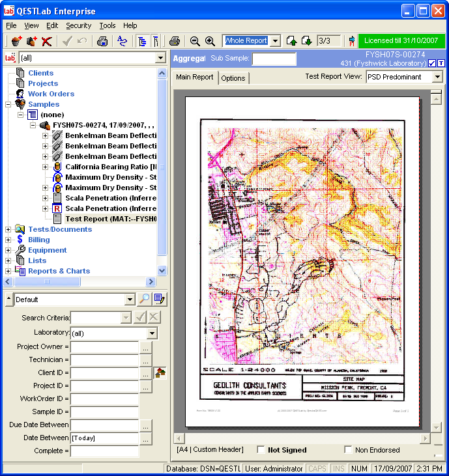The width and height of the screenshot is (449, 476).
Task: Expand the Tests/Documents tree node
Action: [8, 229]
